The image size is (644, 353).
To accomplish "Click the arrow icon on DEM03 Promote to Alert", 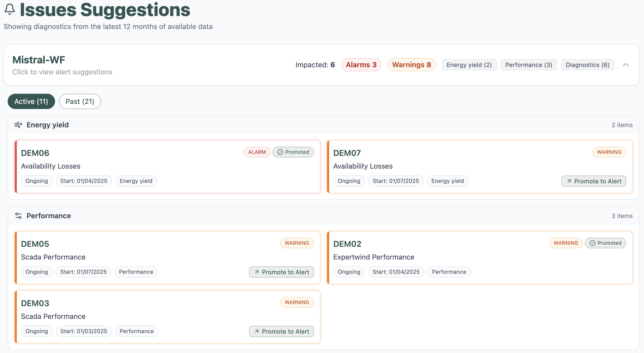I will tap(257, 331).
